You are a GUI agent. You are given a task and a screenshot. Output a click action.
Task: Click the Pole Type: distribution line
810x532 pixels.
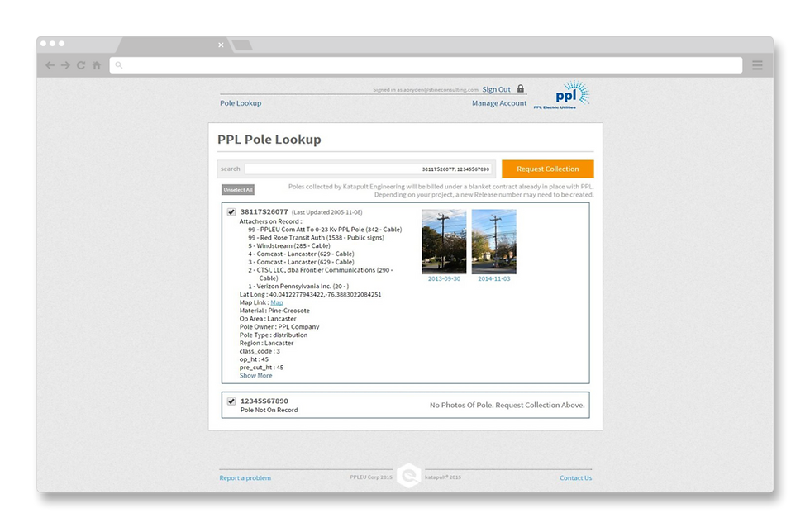coord(274,335)
